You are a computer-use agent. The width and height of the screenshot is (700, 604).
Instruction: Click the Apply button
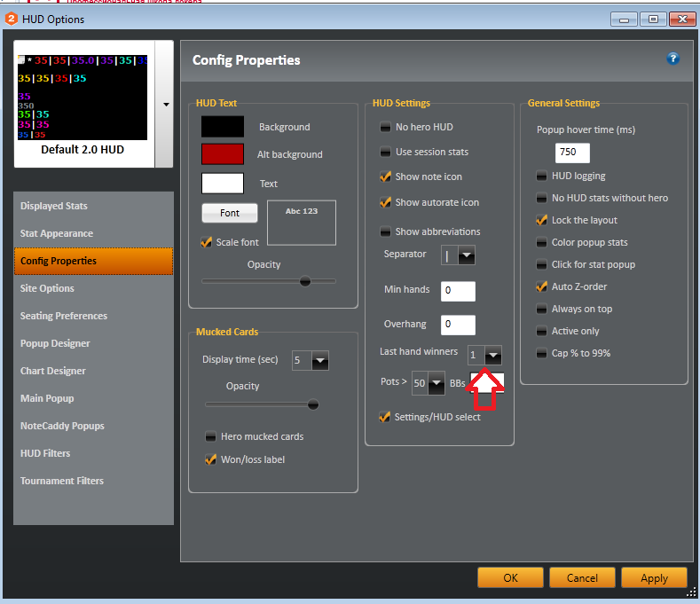pos(654,577)
